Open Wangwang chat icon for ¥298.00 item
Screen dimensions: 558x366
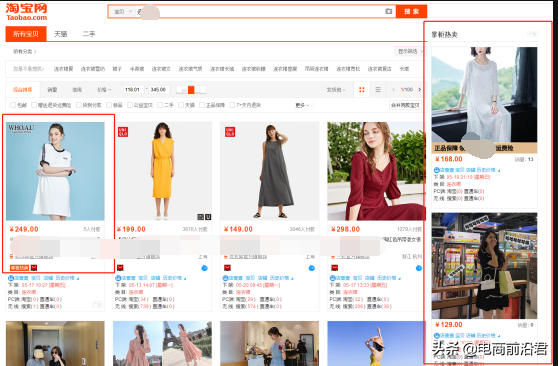(419, 268)
